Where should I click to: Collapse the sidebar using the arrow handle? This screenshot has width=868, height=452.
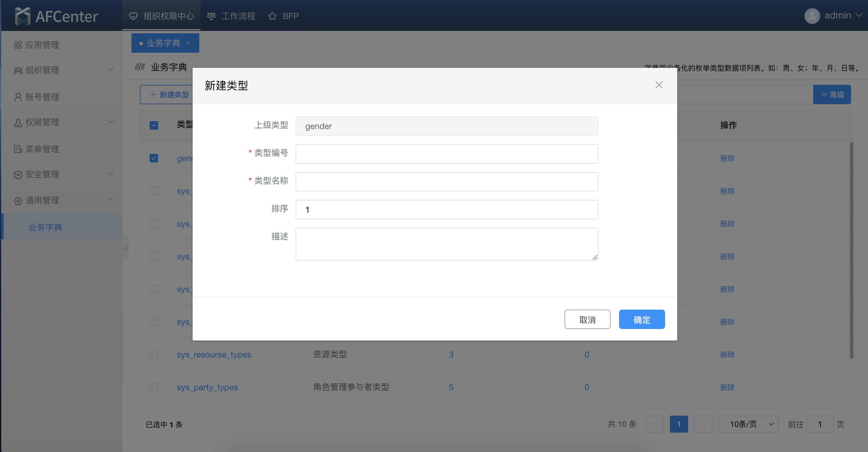(x=125, y=248)
